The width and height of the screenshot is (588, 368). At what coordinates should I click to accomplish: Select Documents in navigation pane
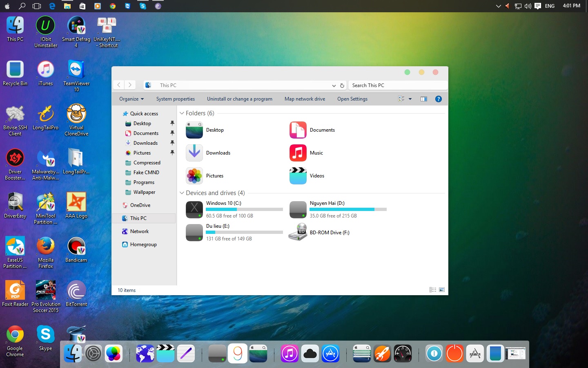142,133
